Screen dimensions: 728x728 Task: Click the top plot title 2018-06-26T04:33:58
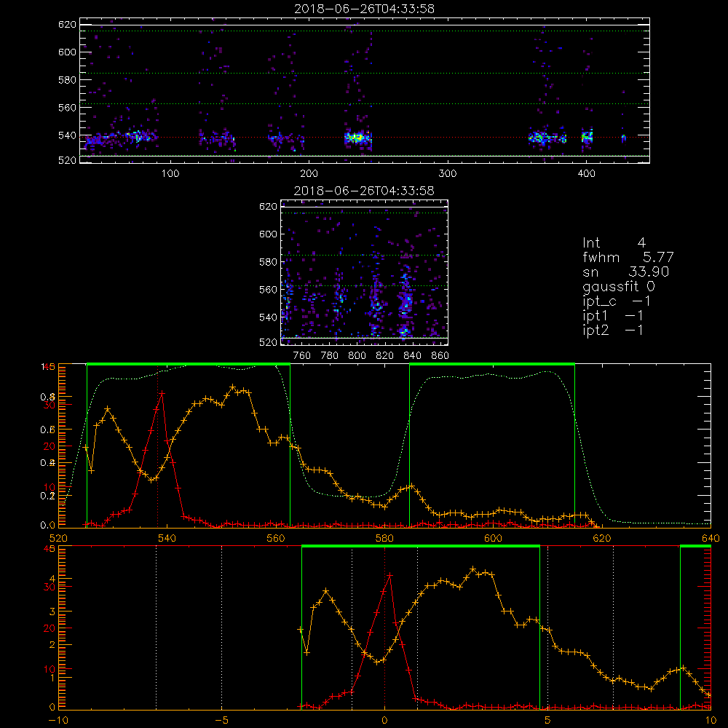point(365,9)
